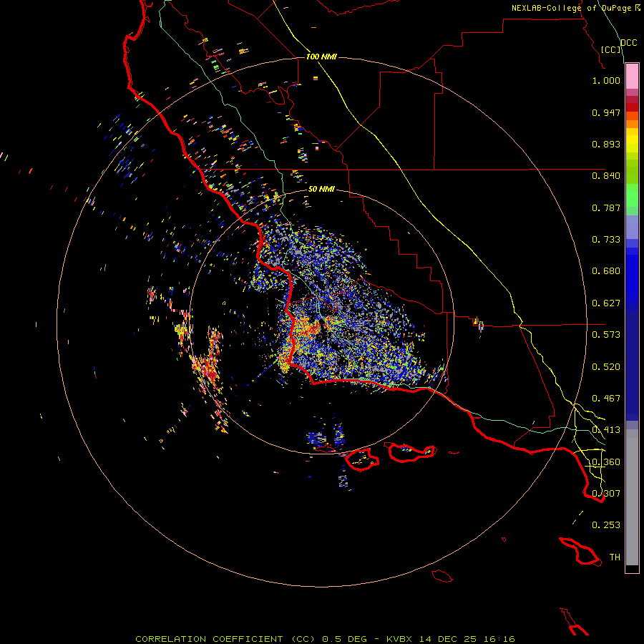Click the 0.573 scale value
Viewport: 644px width, 644px height.
pyautogui.click(x=606, y=335)
